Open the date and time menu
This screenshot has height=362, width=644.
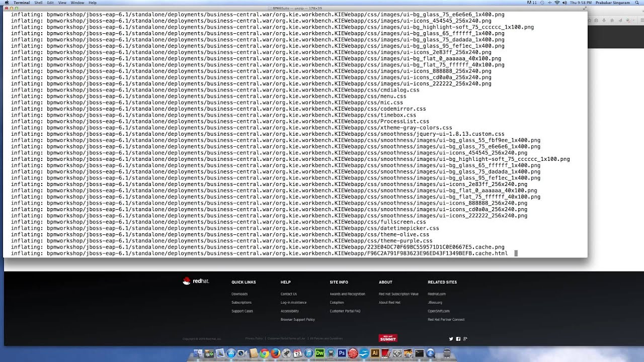click(x=581, y=3)
